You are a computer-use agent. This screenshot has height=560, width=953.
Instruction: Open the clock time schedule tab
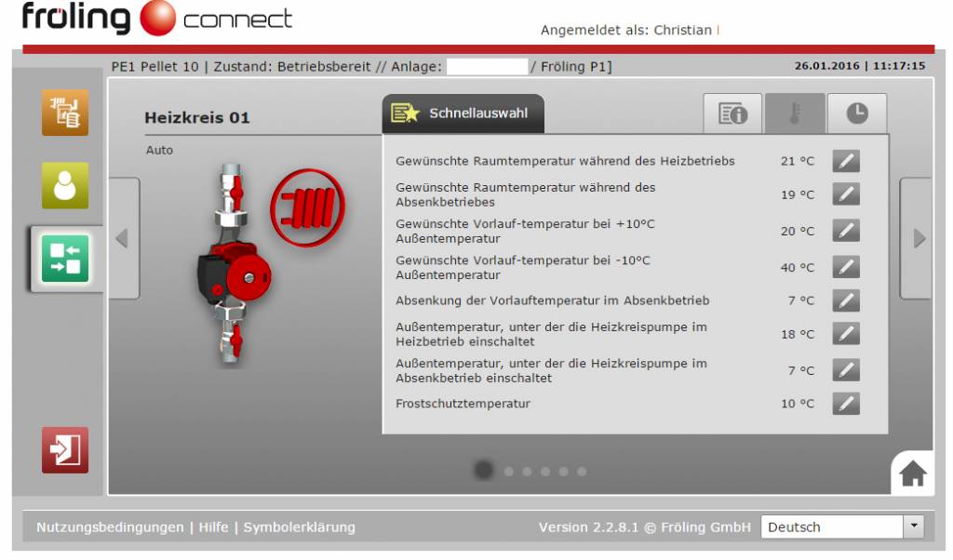click(x=857, y=113)
